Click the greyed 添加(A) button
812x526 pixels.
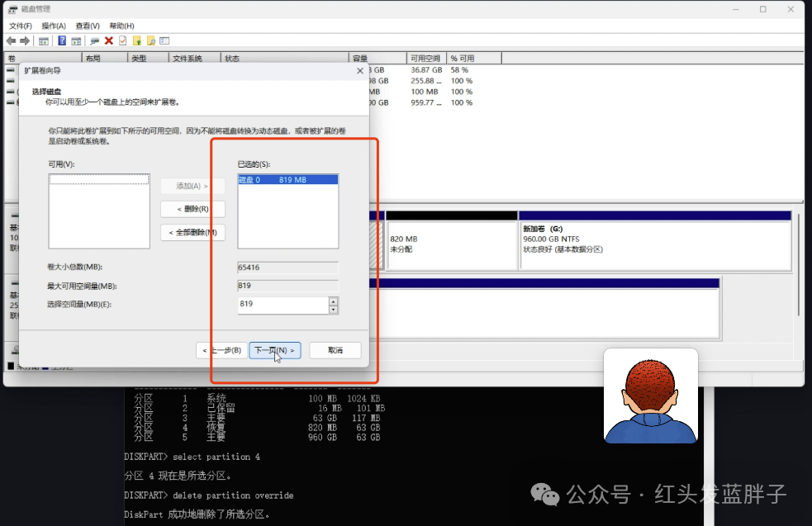(192, 186)
